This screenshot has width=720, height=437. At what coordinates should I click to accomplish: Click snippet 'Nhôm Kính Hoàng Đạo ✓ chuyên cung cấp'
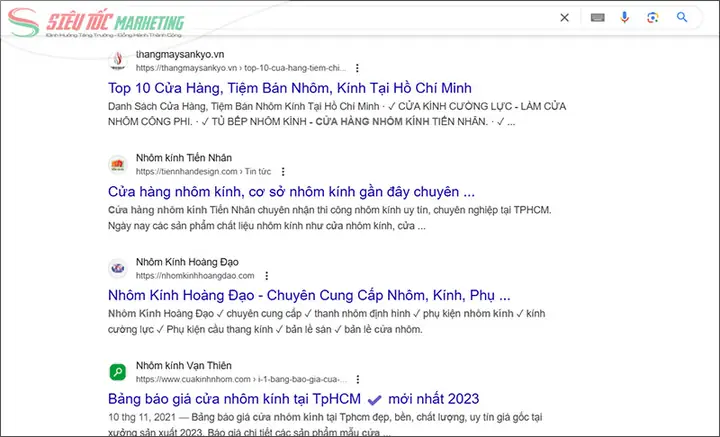(326, 321)
